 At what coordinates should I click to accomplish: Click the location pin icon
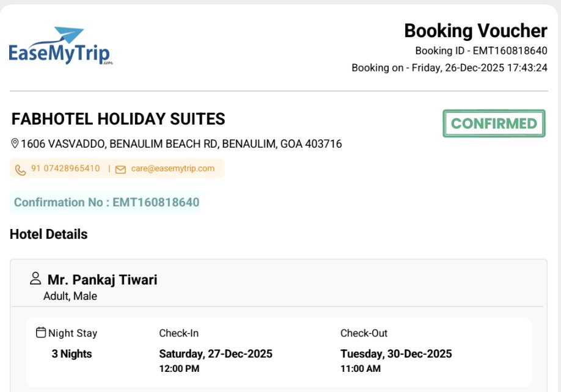click(x=15, y=144)
